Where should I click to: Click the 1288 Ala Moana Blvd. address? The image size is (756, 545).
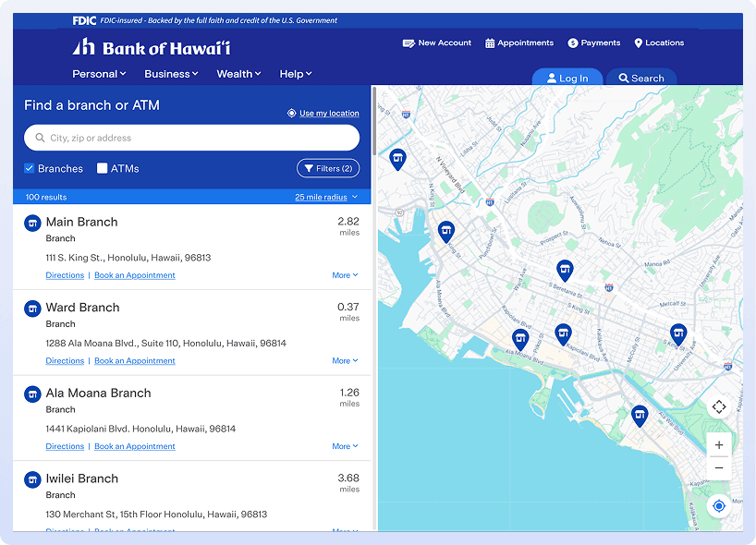(x=165, y=343)
